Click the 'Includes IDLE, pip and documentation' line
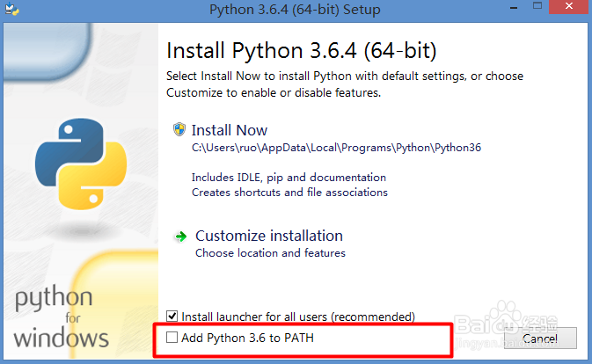592x364 pixels. 289,177
